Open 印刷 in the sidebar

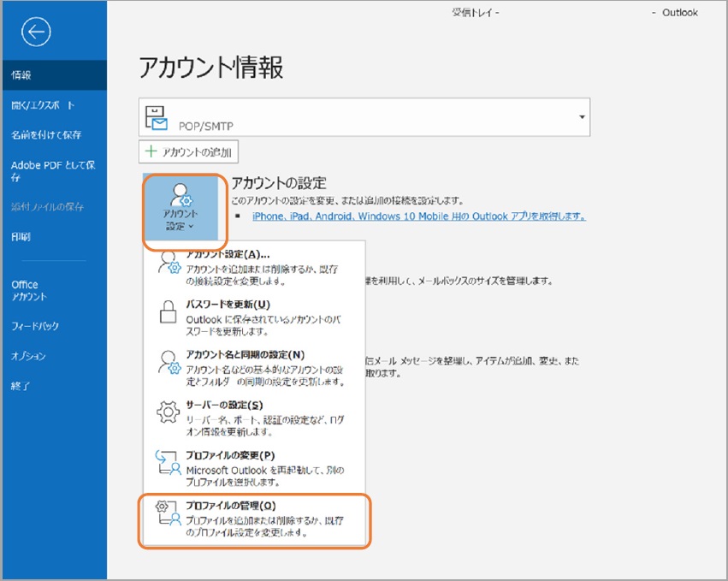tap(55, 237)
